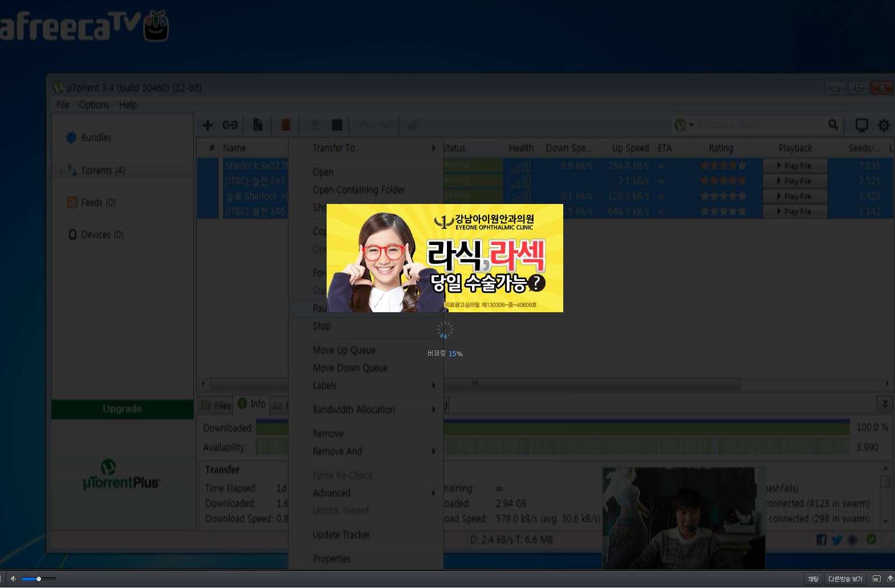Click the Facebook icon in status bar

[x=821, y=540]
